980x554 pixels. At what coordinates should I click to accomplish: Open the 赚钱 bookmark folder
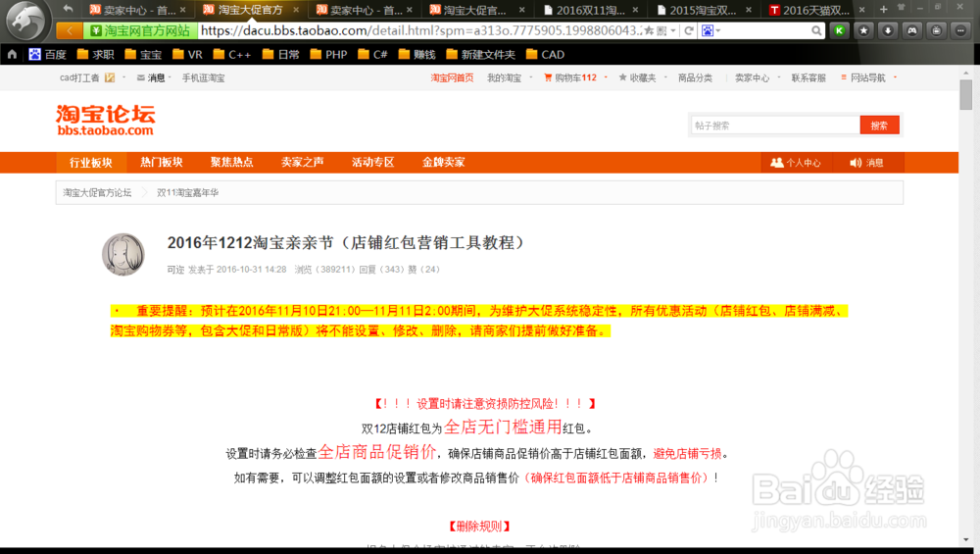tap(416, 54)
